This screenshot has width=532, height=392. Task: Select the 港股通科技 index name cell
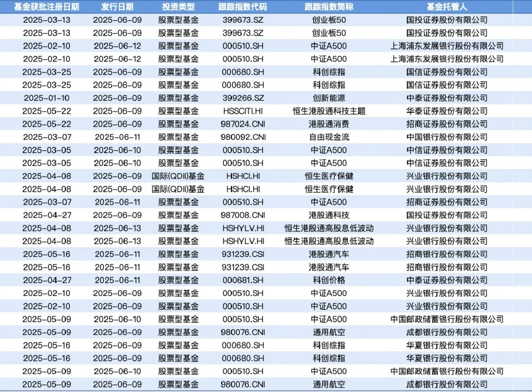[x=329, y=215]
